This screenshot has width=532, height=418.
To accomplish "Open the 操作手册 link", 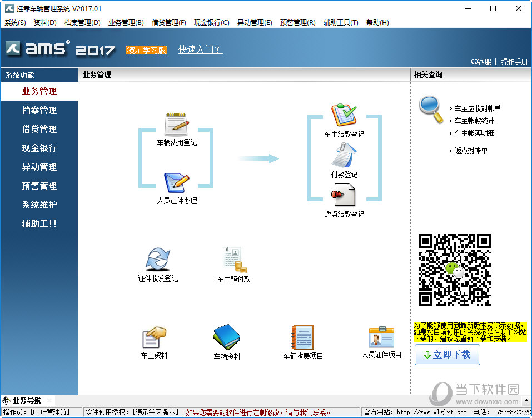I will 514,62.
